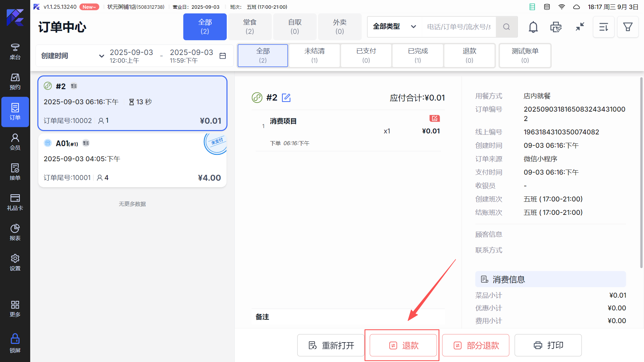Click the collapse window arrows icon

pyautogui.click(x=580, y=27)
